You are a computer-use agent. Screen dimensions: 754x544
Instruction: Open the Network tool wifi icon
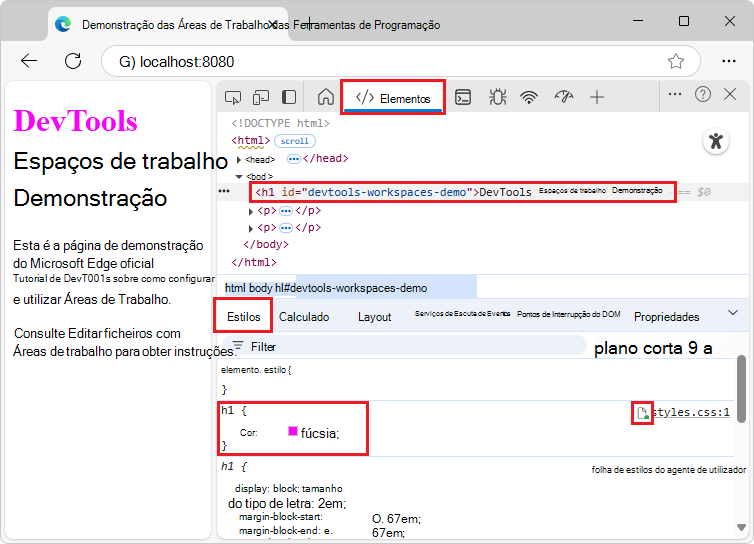pyautogui.click(x=529, y=97)
